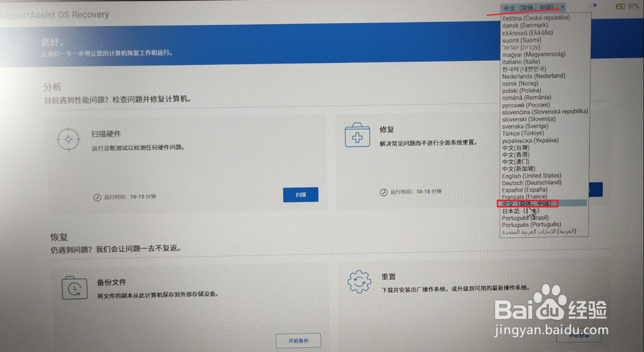Click the Scan Hardware crosshair icon
The image size is (644, 352).
[x=68, y=139]
